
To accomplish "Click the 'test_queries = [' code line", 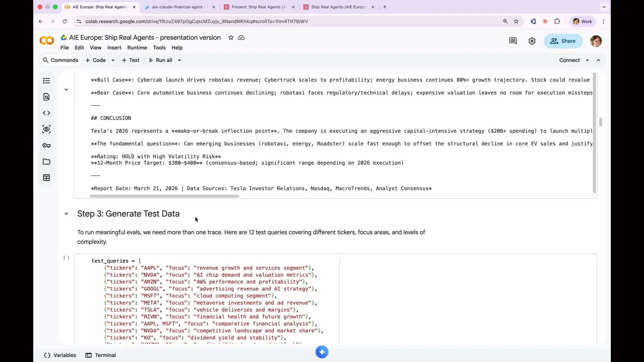I will coord(116,261).
